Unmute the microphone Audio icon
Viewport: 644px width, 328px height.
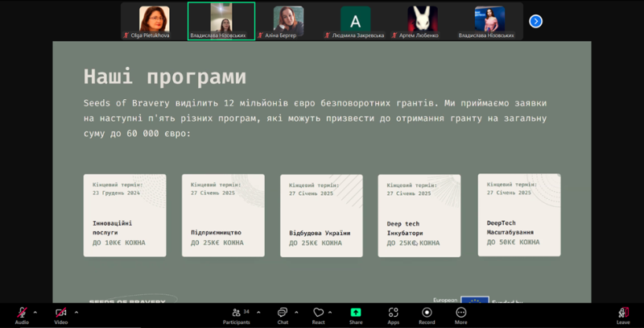coord(22,312)
